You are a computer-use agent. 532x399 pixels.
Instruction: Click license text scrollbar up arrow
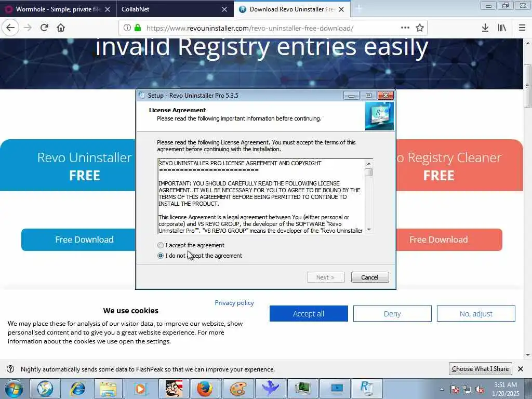(x=369, y=164)
